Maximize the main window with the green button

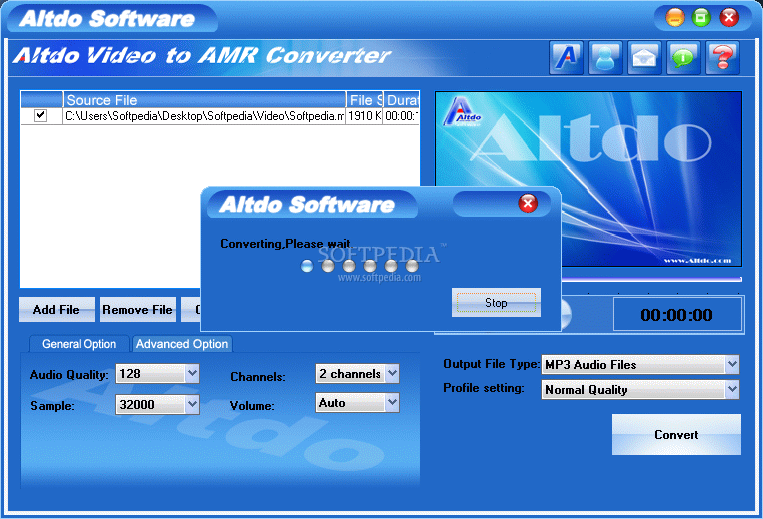point(701,18)
